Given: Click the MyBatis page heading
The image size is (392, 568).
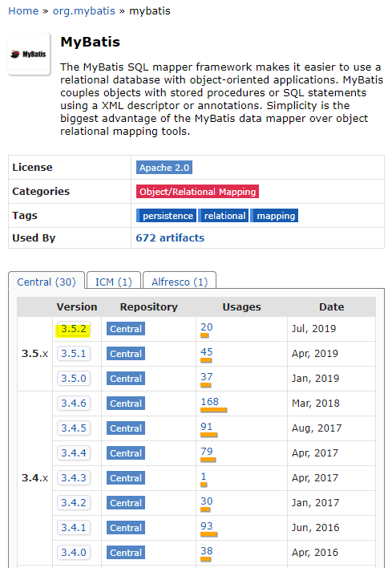Looking at the screenshot, I should pos(90,42).
